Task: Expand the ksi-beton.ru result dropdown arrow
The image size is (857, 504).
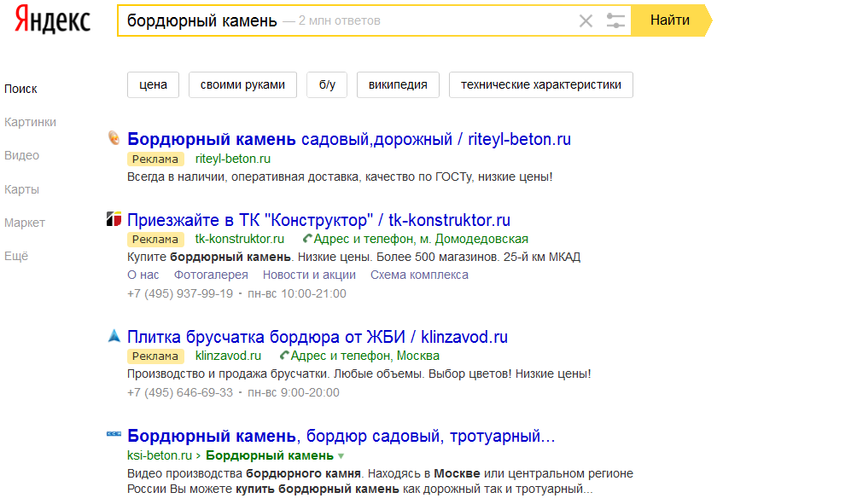Action: [x=341, y=456]
